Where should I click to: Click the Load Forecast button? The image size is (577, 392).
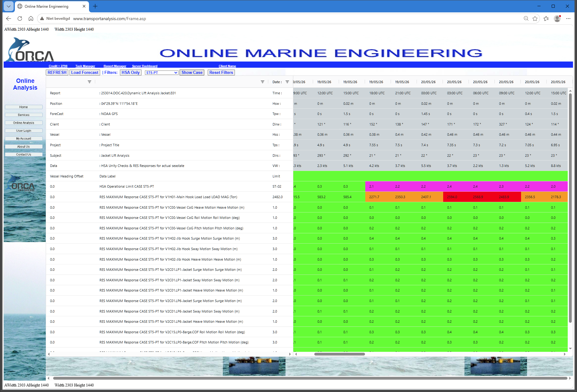pos(85,72)
